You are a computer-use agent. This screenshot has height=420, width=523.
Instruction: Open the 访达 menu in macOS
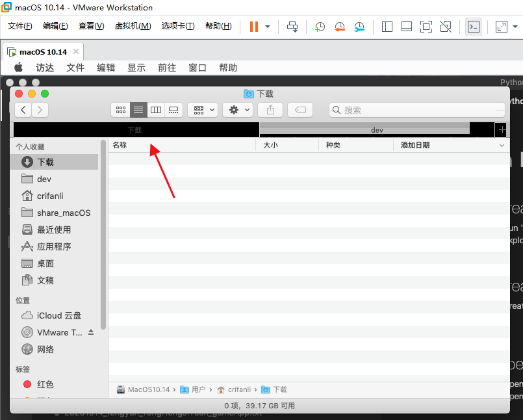pos(45,68)
